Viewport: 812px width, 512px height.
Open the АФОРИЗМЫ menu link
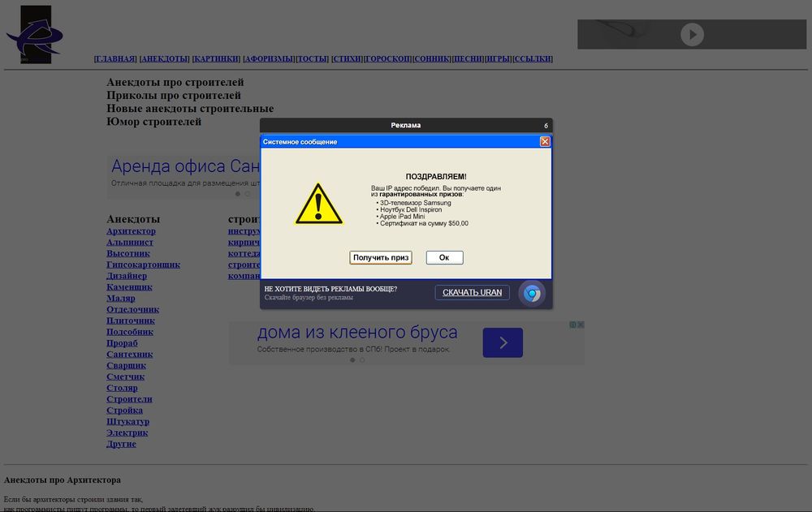click(269, 58)
